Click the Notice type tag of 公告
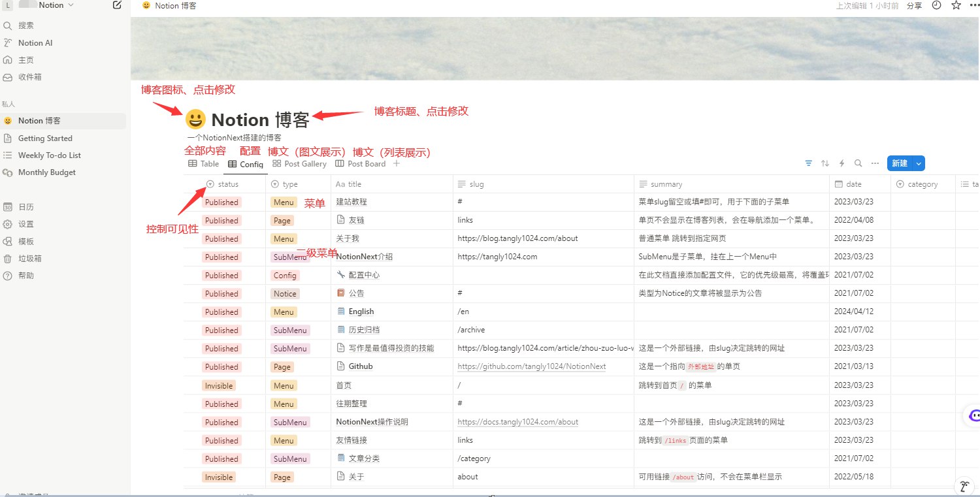Screen dimensions: 980x497 [285, 294]
